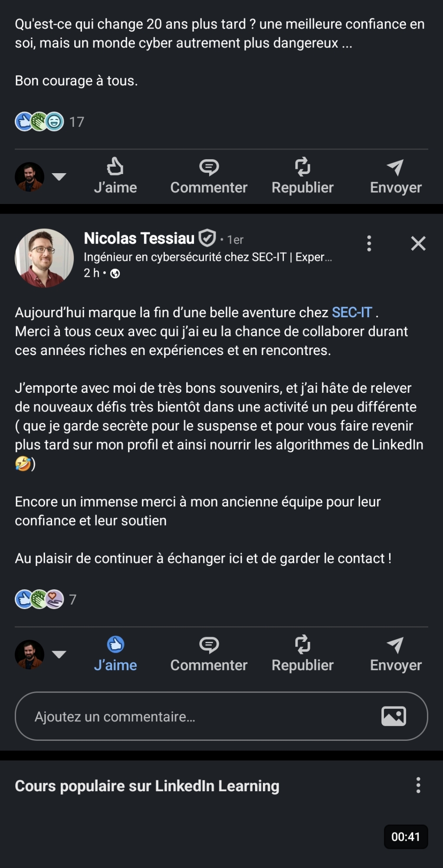Open three-dot menu on Nicolas Tessiau's post
This screenshot has height=868, width=443.
[x=369, y=243]
